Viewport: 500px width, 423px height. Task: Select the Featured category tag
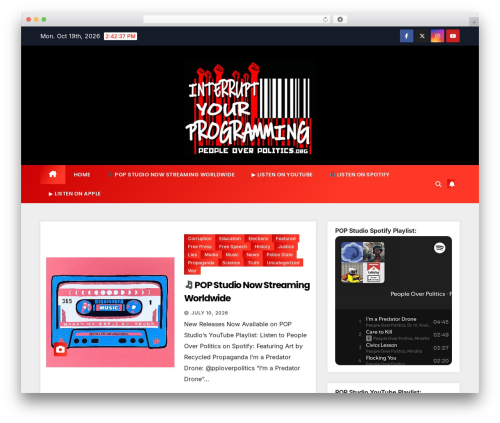(286, 238)
